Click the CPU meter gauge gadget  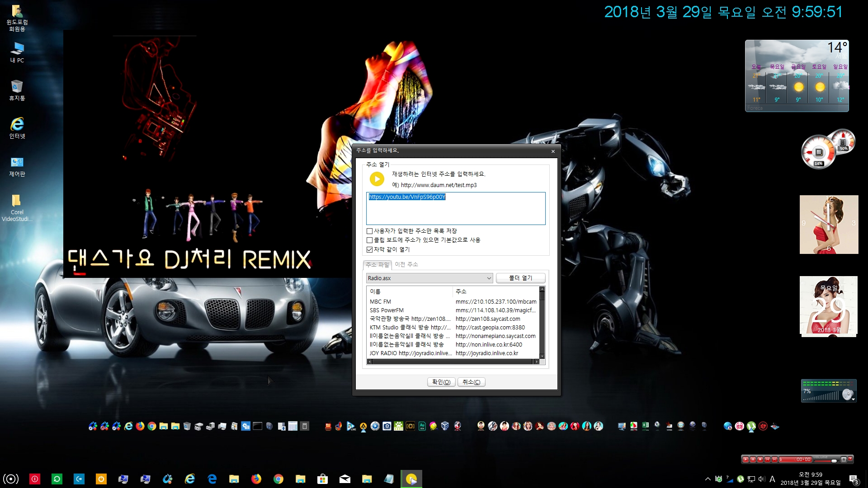818,152
